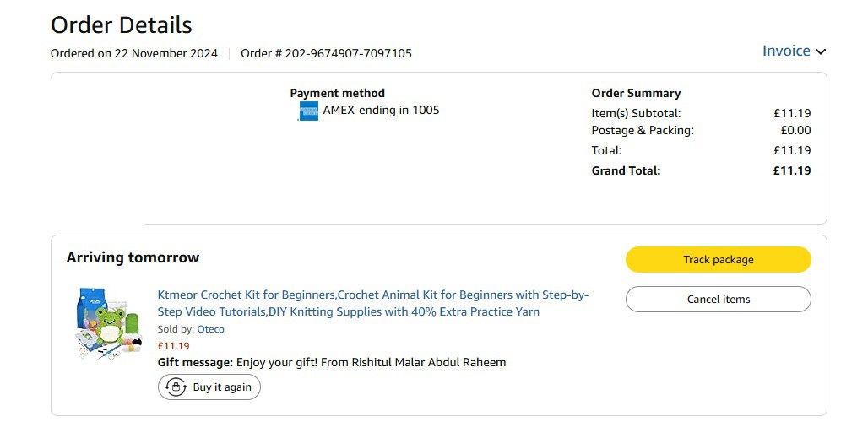868x422 pixels.
Task: Visit the Oteco seller link
Action: coord(211,329)
